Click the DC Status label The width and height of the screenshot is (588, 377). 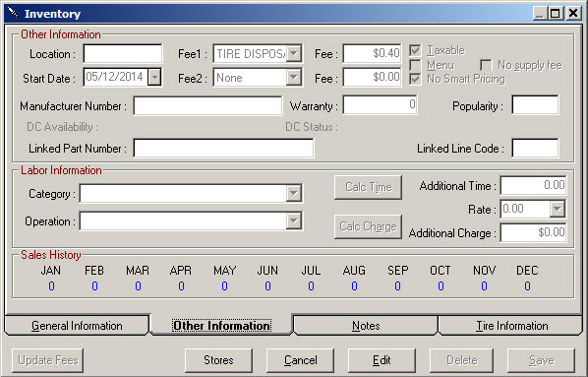(x=312, y=127)
